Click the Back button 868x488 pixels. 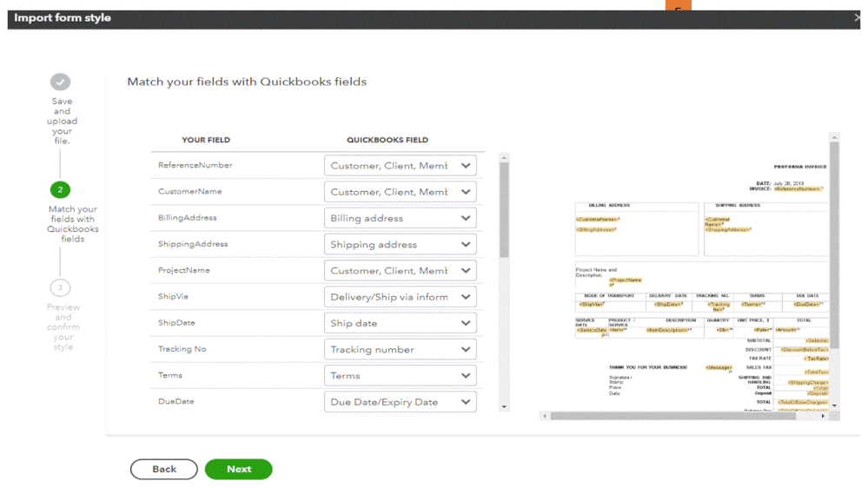pos(164,469)
